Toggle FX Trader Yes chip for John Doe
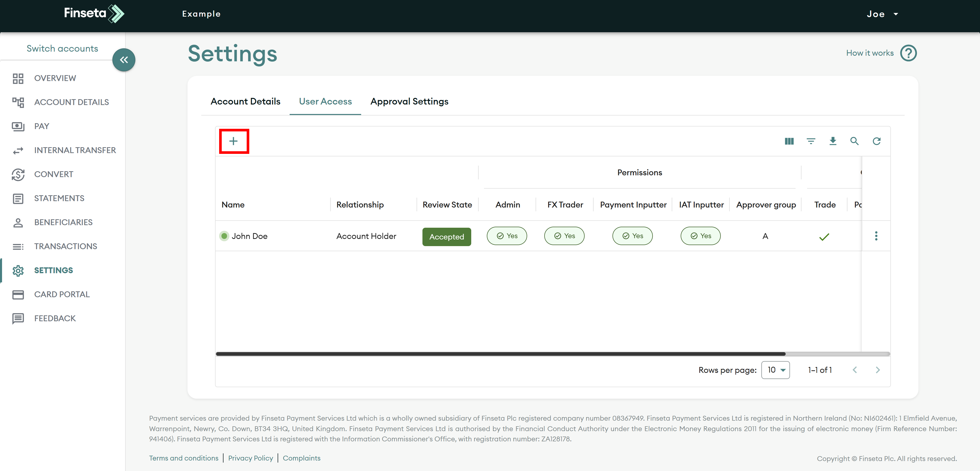The image size is (980, 471). [564, 236]
